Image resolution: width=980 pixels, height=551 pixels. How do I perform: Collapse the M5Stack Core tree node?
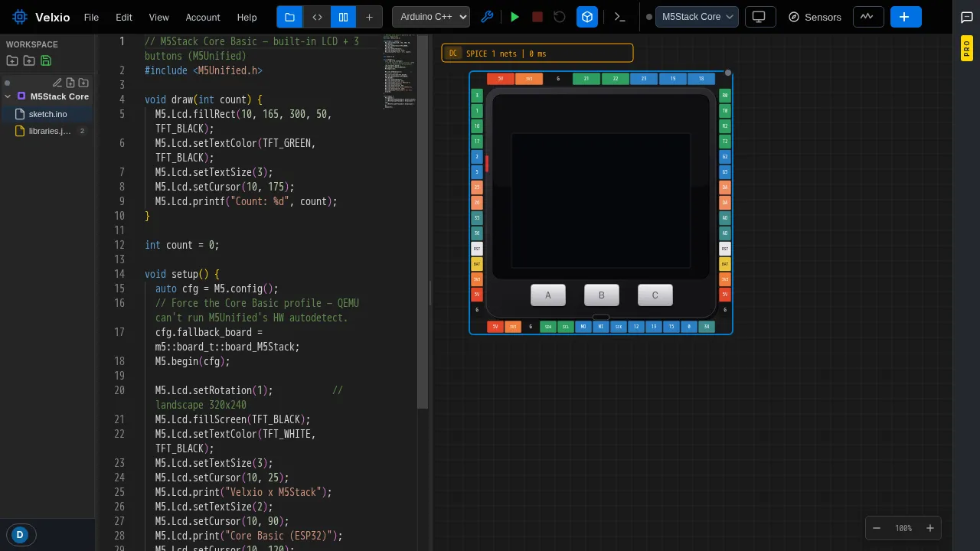coord(8,96)
